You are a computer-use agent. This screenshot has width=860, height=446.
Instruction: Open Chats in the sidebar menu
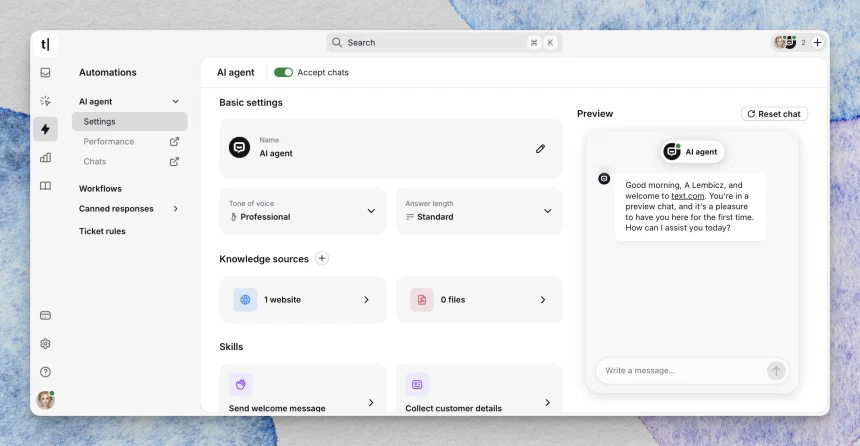click(x=95, y=161)
